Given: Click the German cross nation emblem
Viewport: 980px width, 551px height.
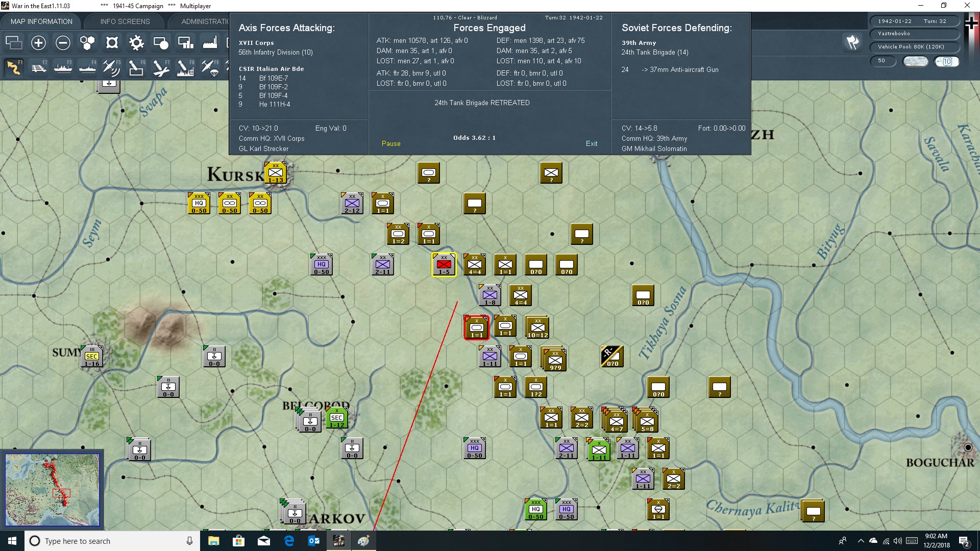Looking at the screenshot, I should [971, 23].
